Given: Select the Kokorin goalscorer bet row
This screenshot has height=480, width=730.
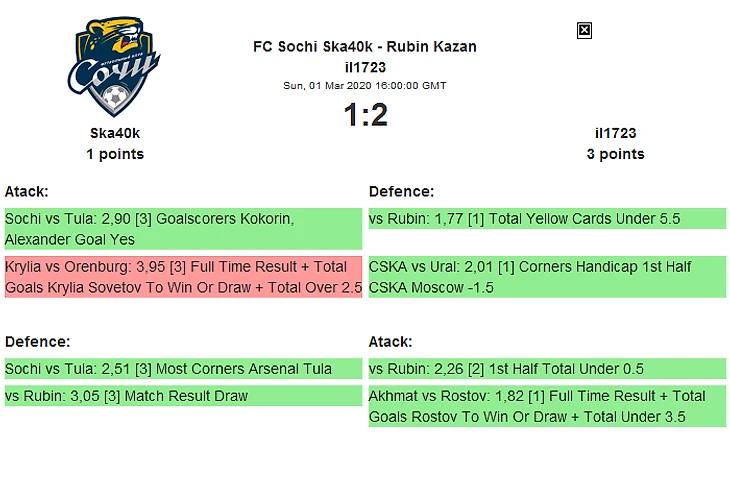Looking at the screenshot, I should coord(183,229).
